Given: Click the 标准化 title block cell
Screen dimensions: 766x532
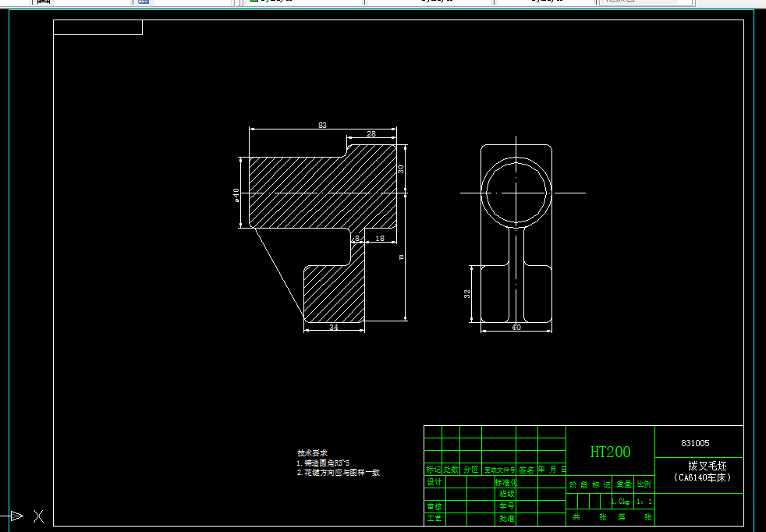Looking at the screenshot, I should (x=505, y=482).
